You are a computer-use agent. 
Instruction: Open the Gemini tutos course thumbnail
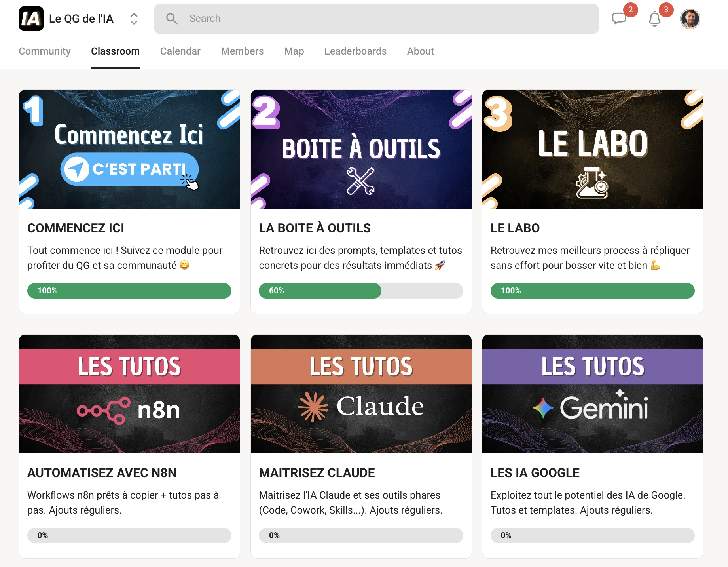click(593, 394)
